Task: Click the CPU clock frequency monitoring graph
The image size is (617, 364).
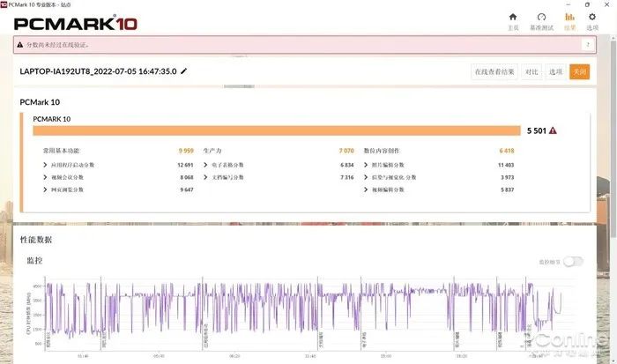Action: point(303,315)
